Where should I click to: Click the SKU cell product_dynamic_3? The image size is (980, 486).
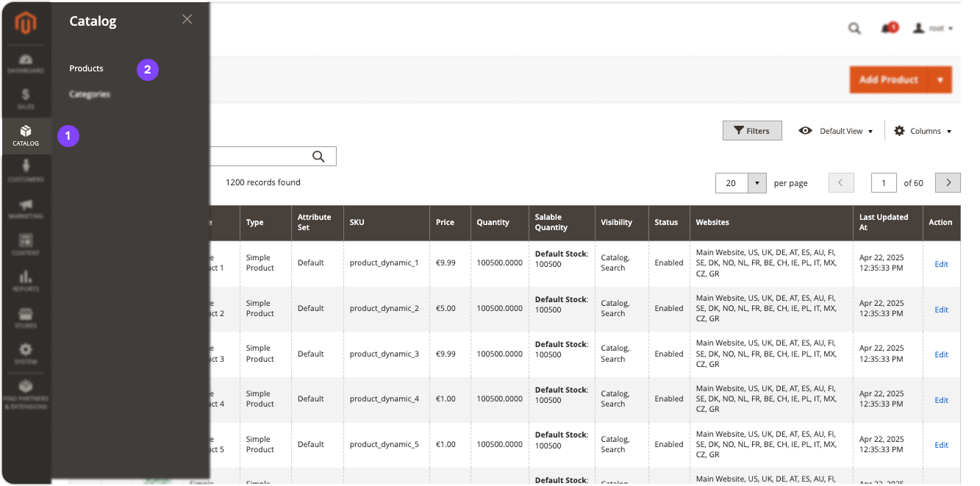(x=384, y=354)
